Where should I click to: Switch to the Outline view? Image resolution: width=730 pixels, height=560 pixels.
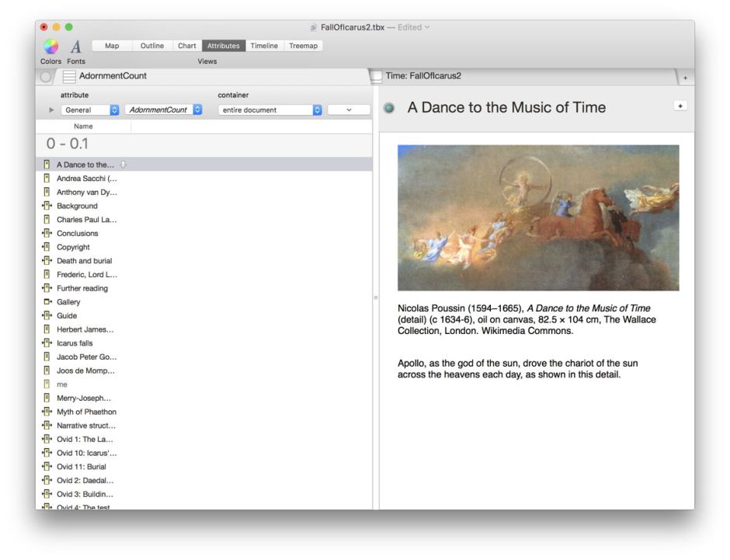click(x=152, y=46)
